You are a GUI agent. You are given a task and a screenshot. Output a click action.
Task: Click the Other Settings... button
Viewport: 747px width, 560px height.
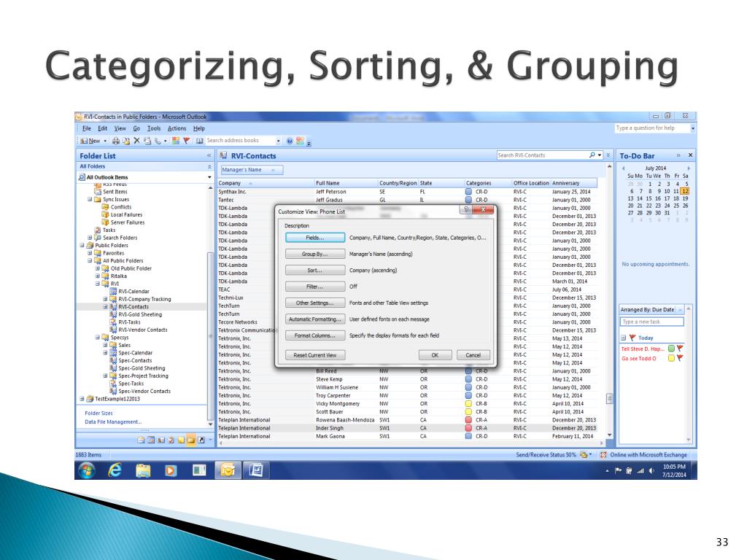[315, 303]
